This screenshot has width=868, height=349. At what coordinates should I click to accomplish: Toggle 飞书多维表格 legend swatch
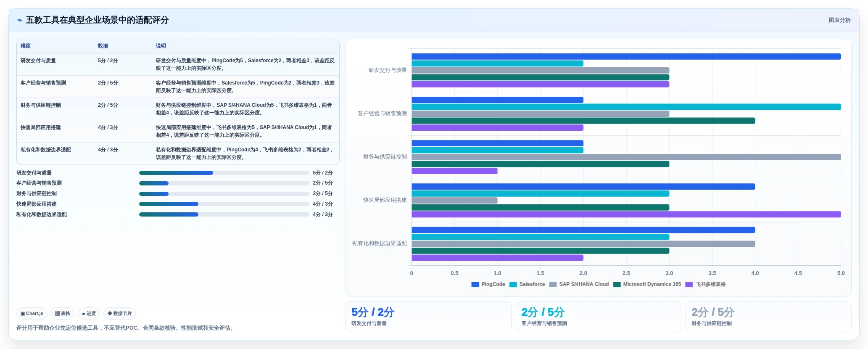tap(689, 285)
